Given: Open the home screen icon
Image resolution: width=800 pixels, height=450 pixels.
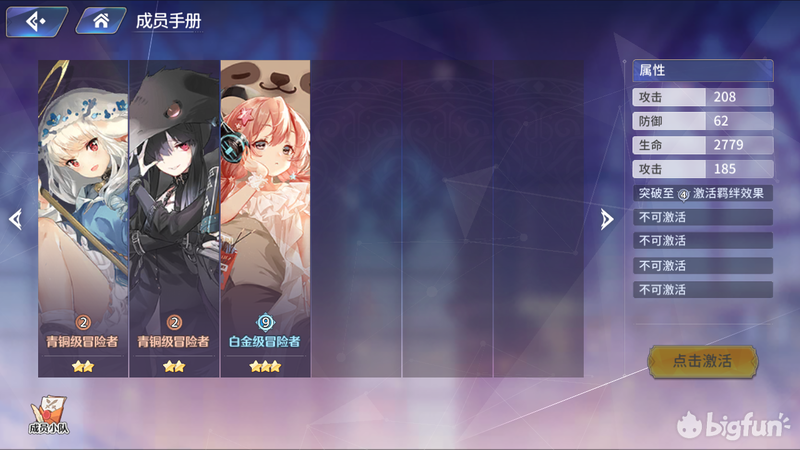Looking at the screenshot, I should point(101,21).
